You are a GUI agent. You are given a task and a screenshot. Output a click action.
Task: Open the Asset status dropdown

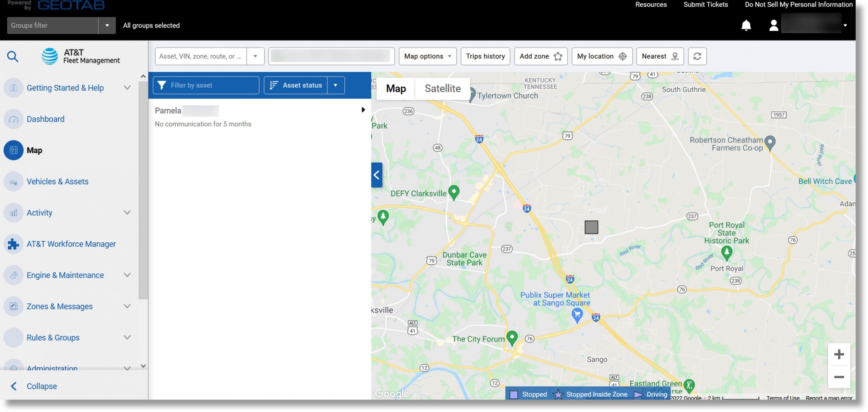click(336, 85)
